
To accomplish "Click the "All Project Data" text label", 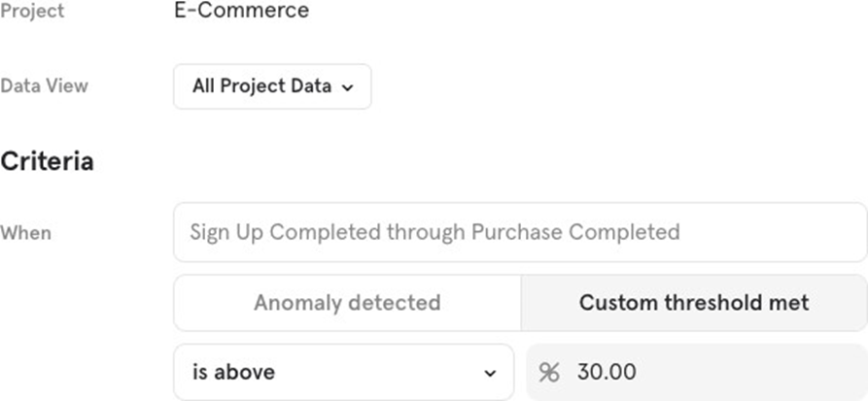I will [261, 86].
